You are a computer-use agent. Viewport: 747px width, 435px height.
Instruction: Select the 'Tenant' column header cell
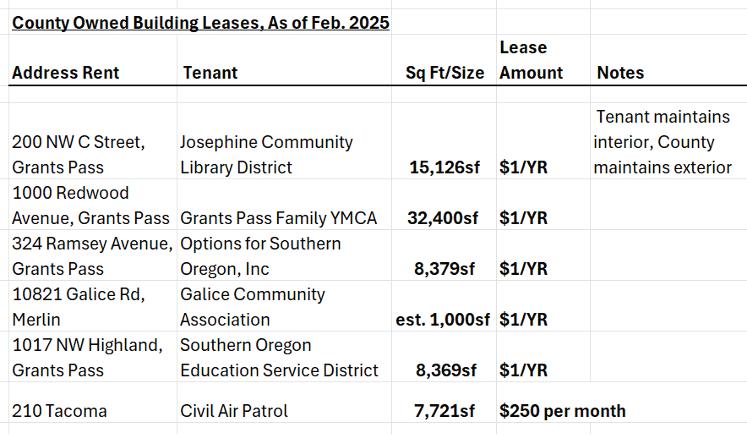click(211, 73)
